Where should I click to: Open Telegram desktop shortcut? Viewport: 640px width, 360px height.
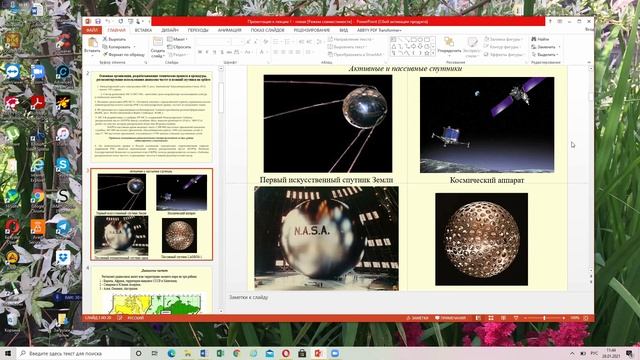tap(63, 227)
